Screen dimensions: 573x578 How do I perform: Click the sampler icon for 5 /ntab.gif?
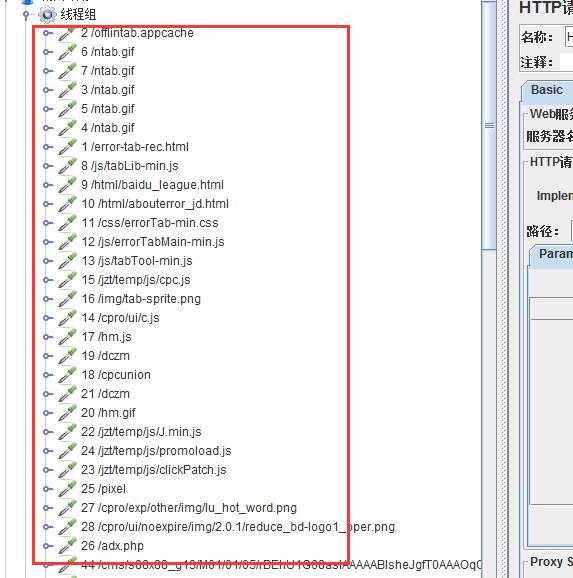click(x=67, y=109)
